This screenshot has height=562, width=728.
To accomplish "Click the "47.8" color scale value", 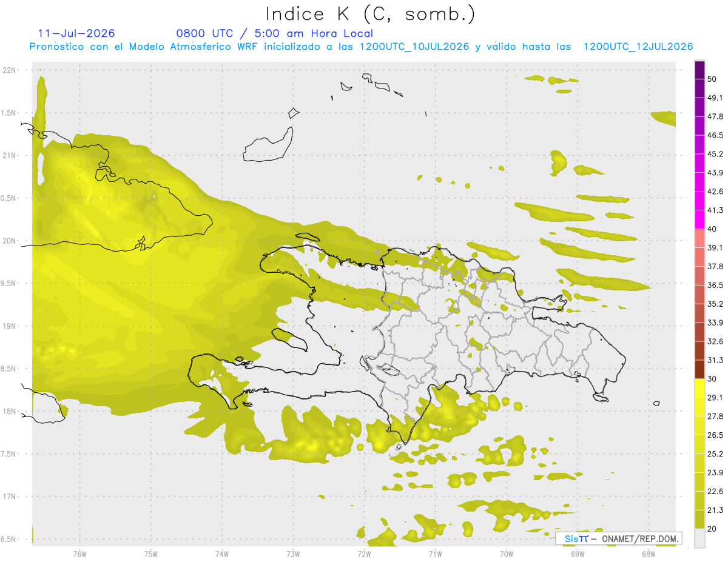I will [715, 116].
